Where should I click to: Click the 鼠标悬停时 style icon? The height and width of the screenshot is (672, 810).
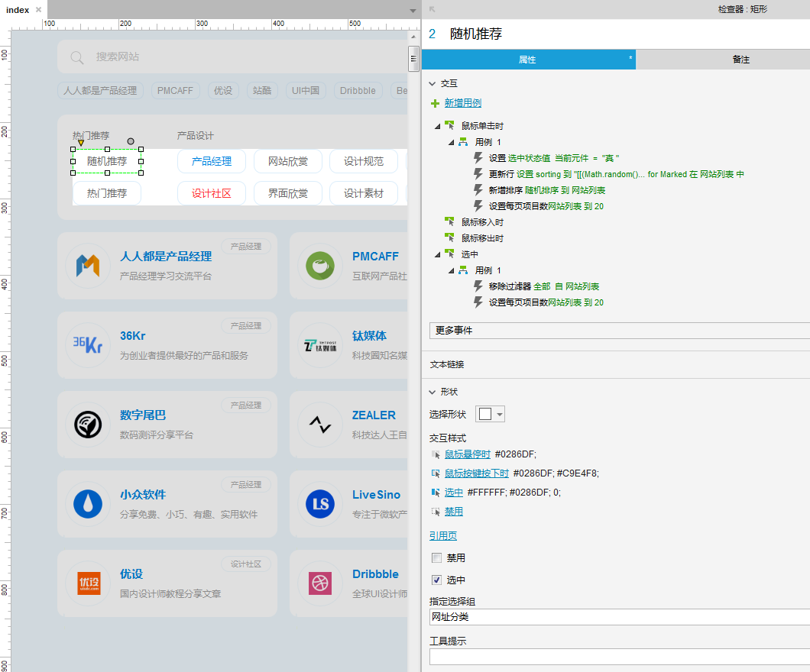[x=436, y=454]
